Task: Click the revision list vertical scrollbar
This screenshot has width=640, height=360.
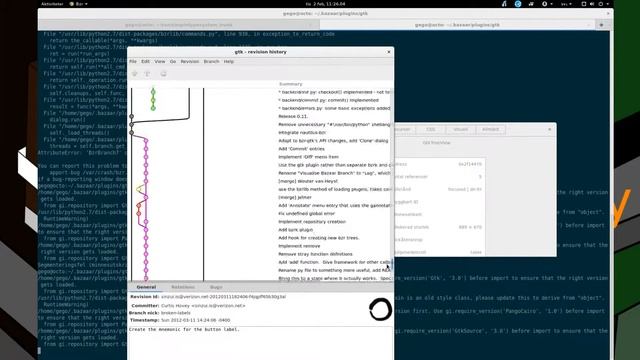Action: [x=392, y=184]
